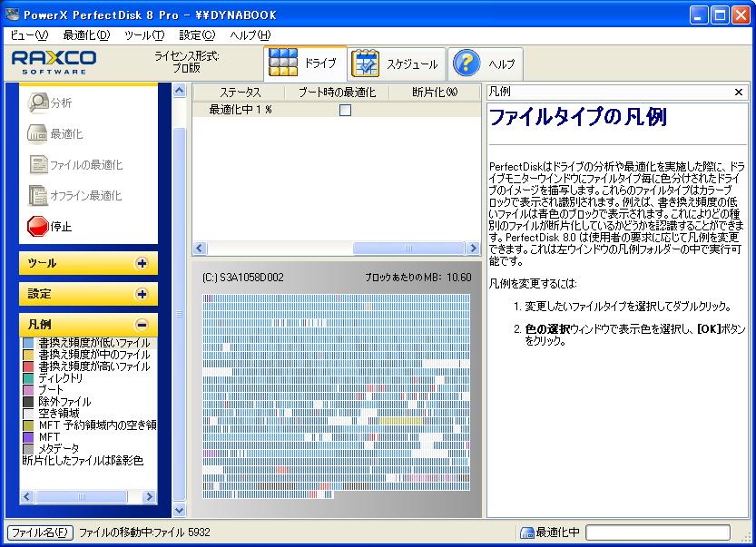Viewport: 756px width, 547px height.
Task: Open the ヘルプ(H) menu
Action: (x=250, y=35)
